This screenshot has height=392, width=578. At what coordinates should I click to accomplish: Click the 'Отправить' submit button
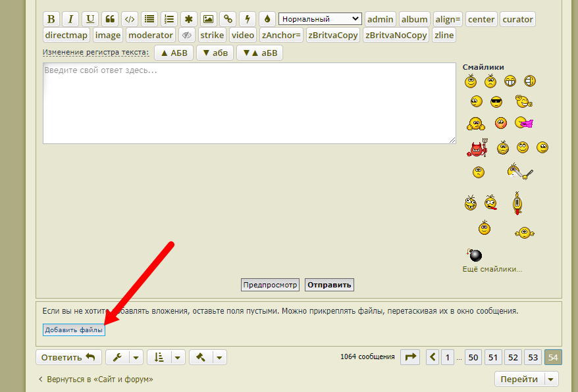[x=329, y=285]
